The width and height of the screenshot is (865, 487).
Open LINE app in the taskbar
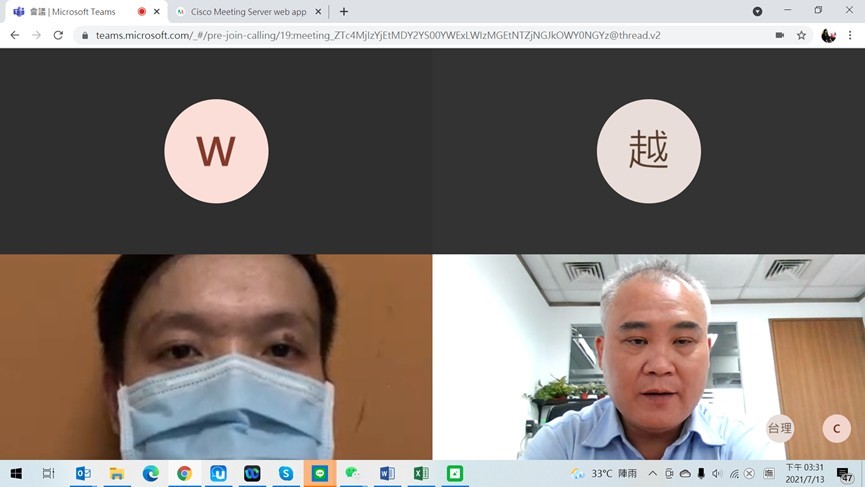coord(319,473)
